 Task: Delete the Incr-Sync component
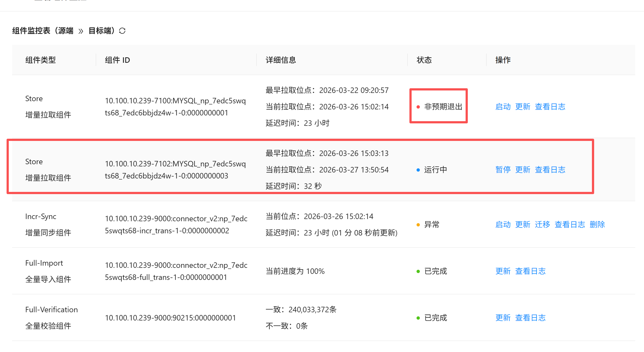point(597,225)
